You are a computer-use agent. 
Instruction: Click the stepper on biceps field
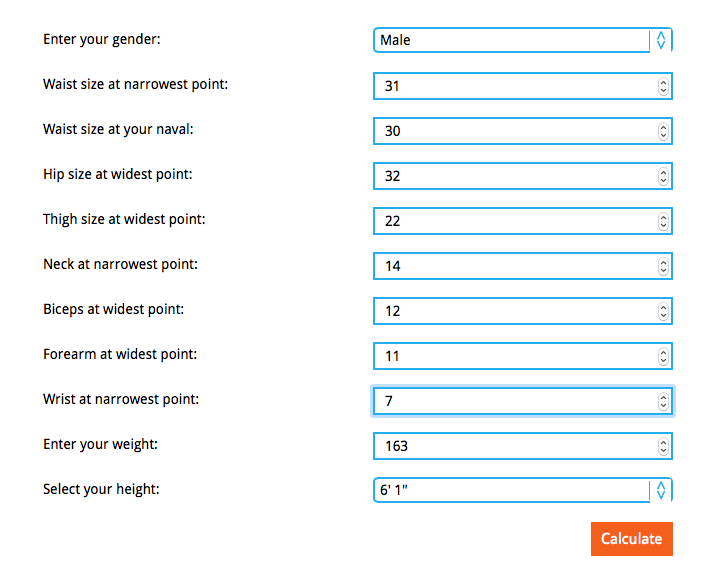click(x=662, y=311)
